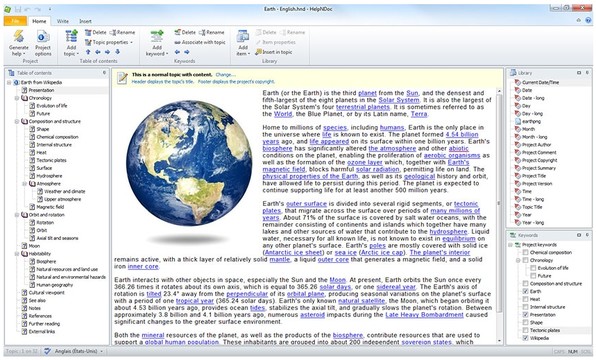
Task: Click the Add topic icon
Action: pos(71,36)
